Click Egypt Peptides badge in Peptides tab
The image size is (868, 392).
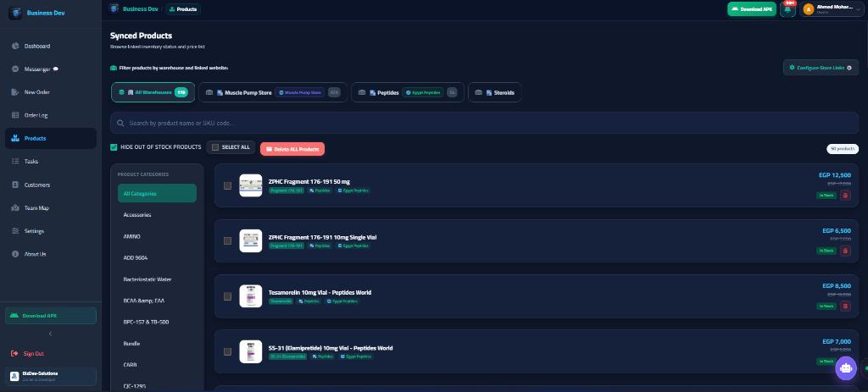tap(423, 93)
